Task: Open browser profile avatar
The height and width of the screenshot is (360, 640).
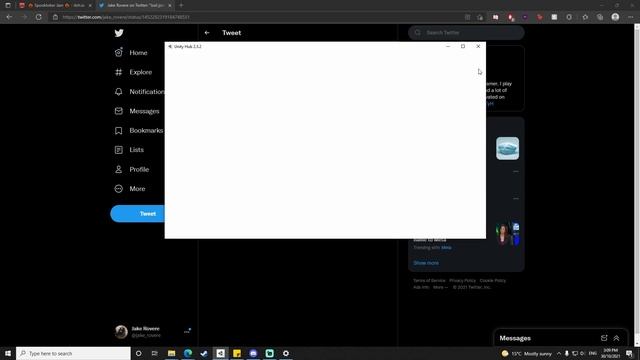Action: [615, 17]
